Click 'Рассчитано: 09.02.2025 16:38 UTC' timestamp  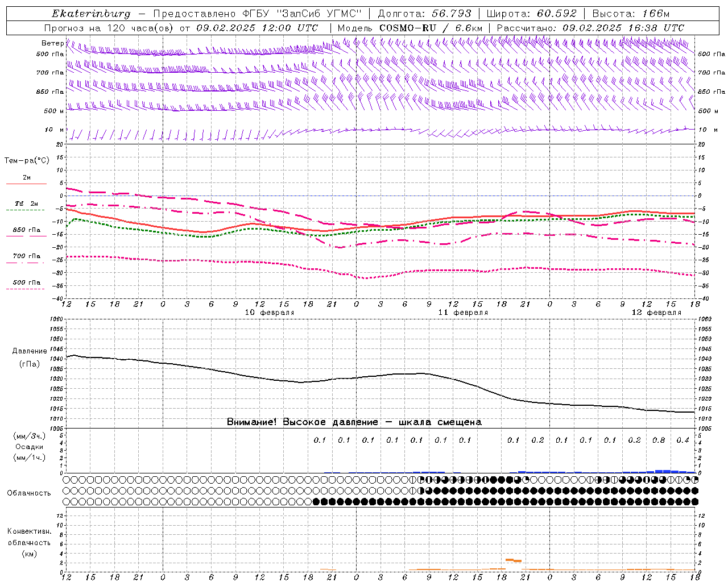[x=590, y=28]
